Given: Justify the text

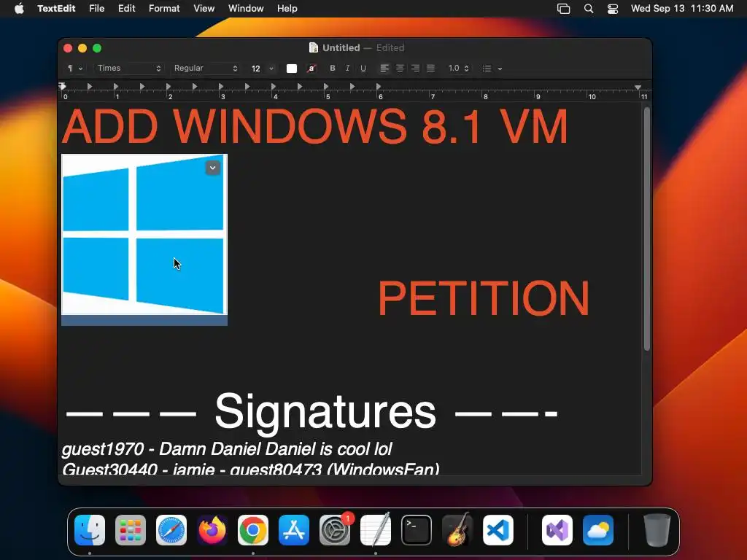Looking at the screenshot, I should click(430, 69).
